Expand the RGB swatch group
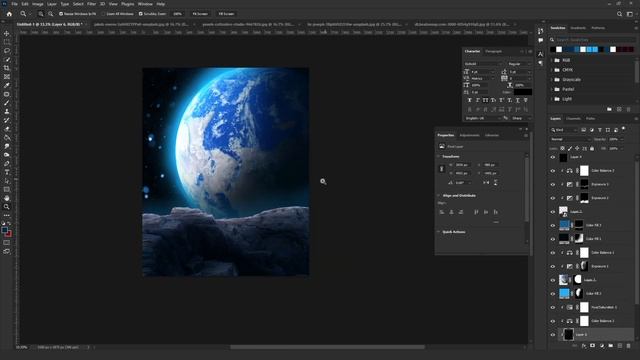 tap(551, 60)
